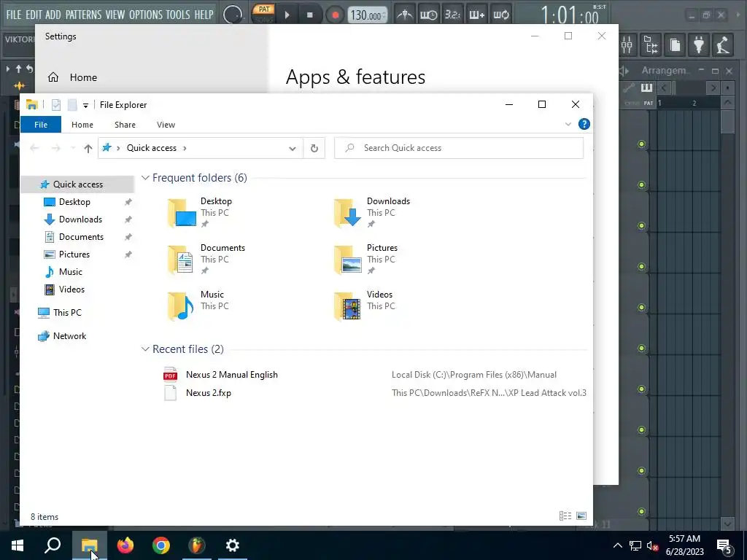The image size is (747, 560).
Task: Select the Downloads frequent folder icon
Action: click(348, 213)
